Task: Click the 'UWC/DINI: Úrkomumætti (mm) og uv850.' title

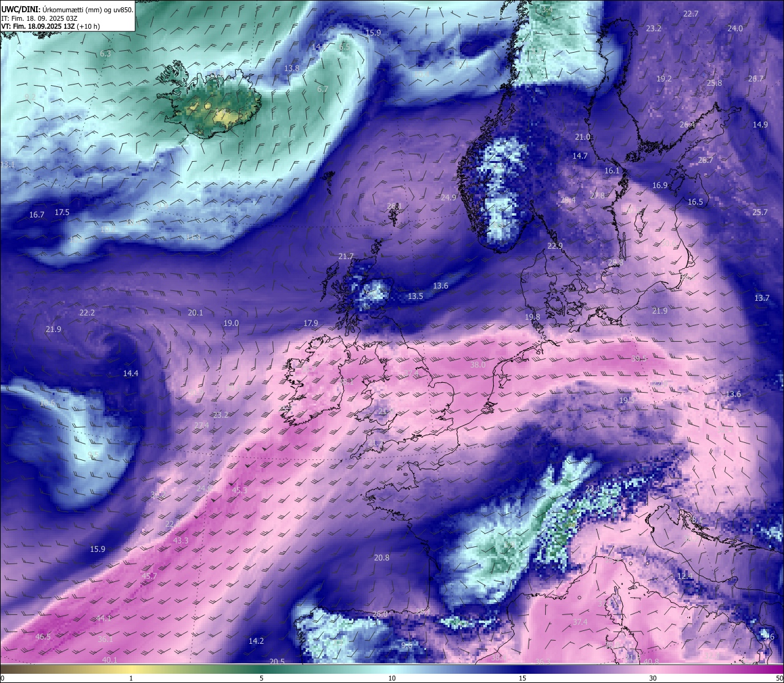Action: pos(67,9)
